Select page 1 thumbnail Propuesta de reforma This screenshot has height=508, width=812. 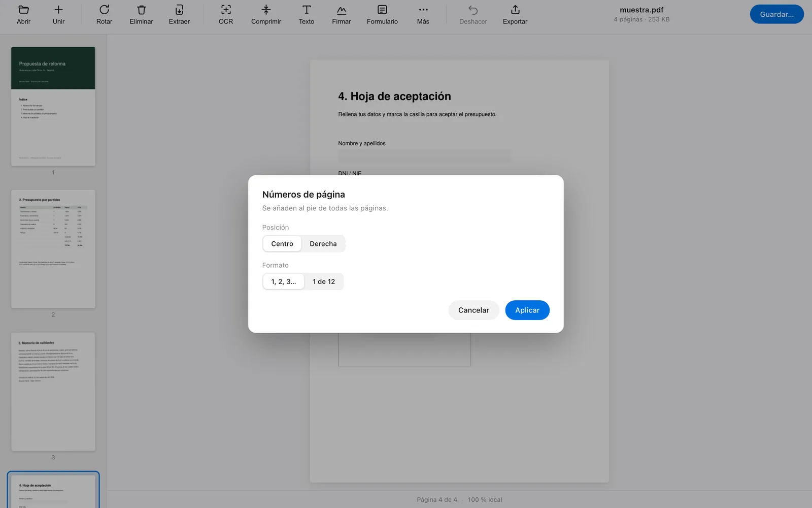(x=53, y=106)
